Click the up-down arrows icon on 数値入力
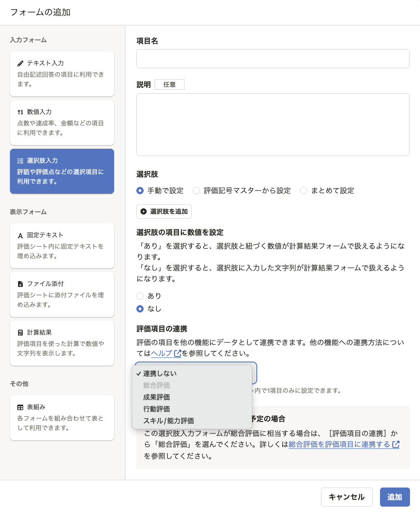Screen dimensions: 420x513 (20, 112)
